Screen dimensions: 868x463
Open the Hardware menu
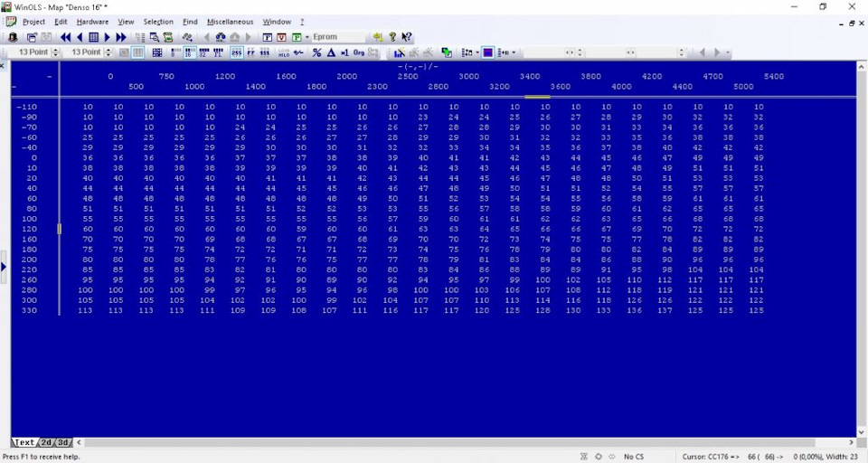(92, 22)
